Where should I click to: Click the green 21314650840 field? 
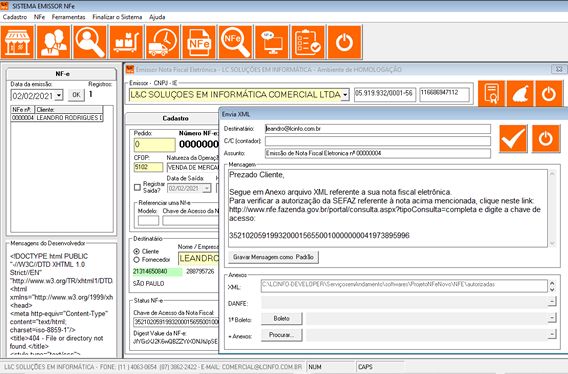pos(157,271)
